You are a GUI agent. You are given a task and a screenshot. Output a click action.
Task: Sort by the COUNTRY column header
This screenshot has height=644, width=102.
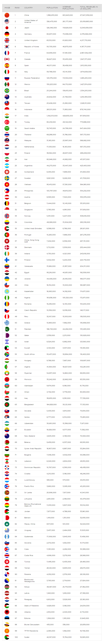coord(28,8)
